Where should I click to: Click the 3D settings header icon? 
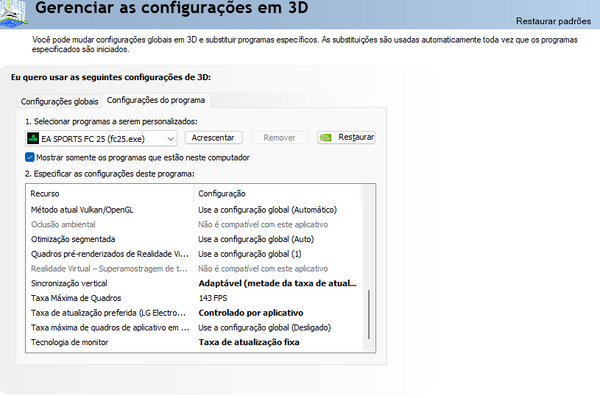point(13,13)
